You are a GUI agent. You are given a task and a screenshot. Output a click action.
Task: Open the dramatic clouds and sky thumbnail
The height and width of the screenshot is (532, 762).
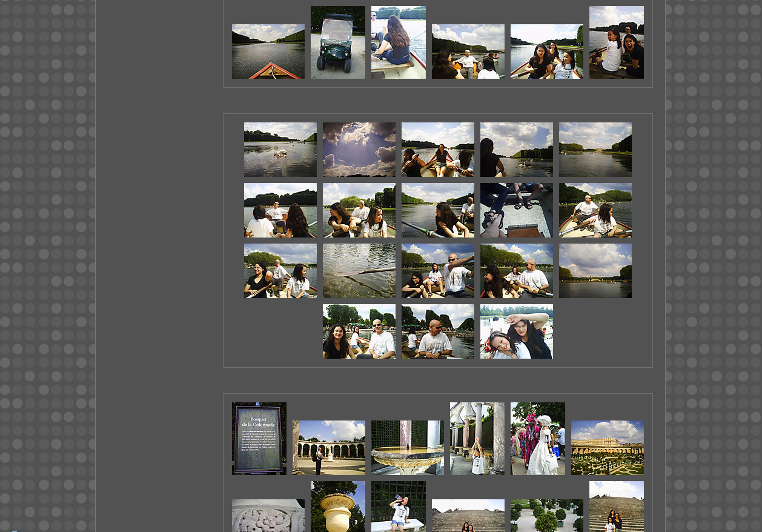point(359,150)
